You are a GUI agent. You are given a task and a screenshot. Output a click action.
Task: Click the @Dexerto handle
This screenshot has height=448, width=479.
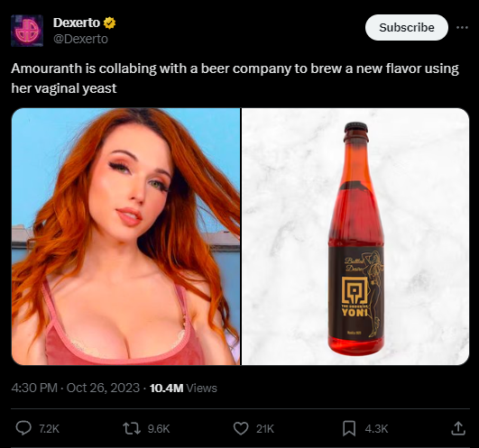tap(80, 39)
